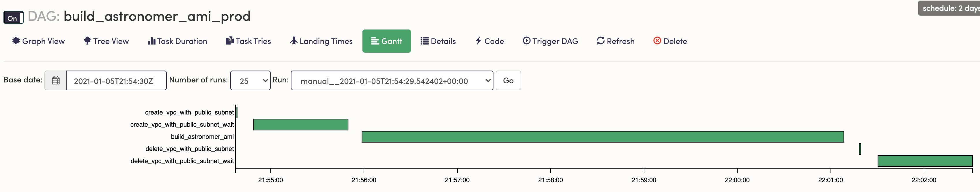Screen dimensions: 980x192
Task: Expand the manual run list chevron
Action: coord(488,80)
